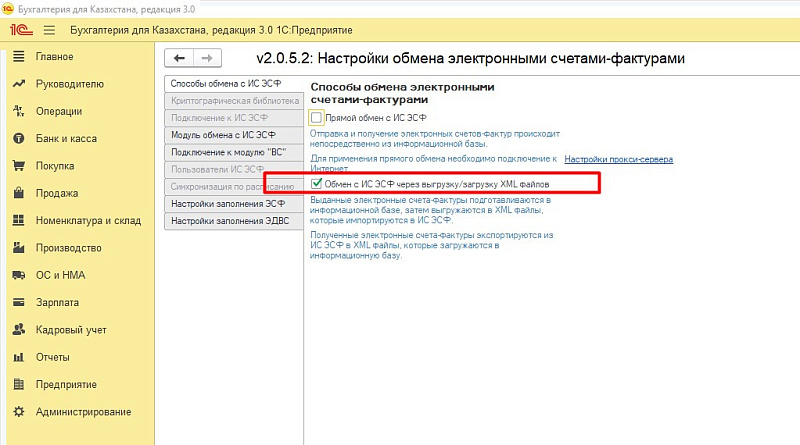Uncheck exchange via XML files checkbox
This screenshot has width=800, height=445.
pyautogui.click(x=317, y=184)
